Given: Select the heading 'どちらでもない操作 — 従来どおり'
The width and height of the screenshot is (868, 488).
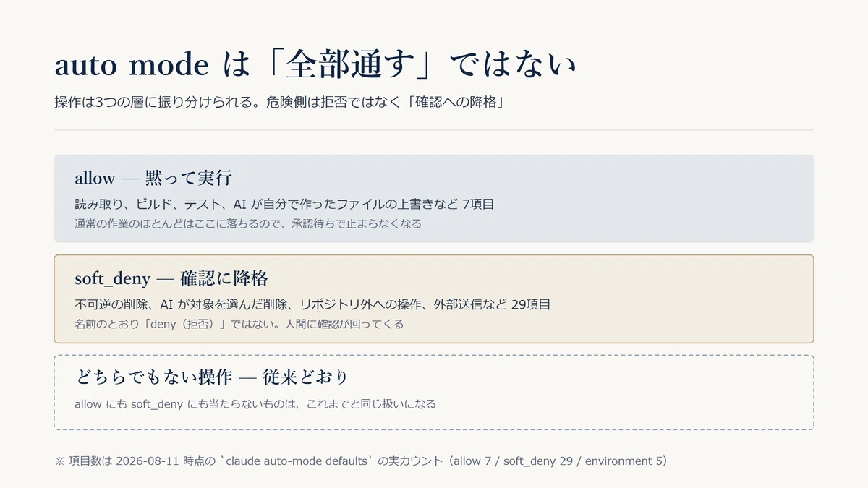Looking at the screenshot, I should pyautogui.click(x=212, y=377).
